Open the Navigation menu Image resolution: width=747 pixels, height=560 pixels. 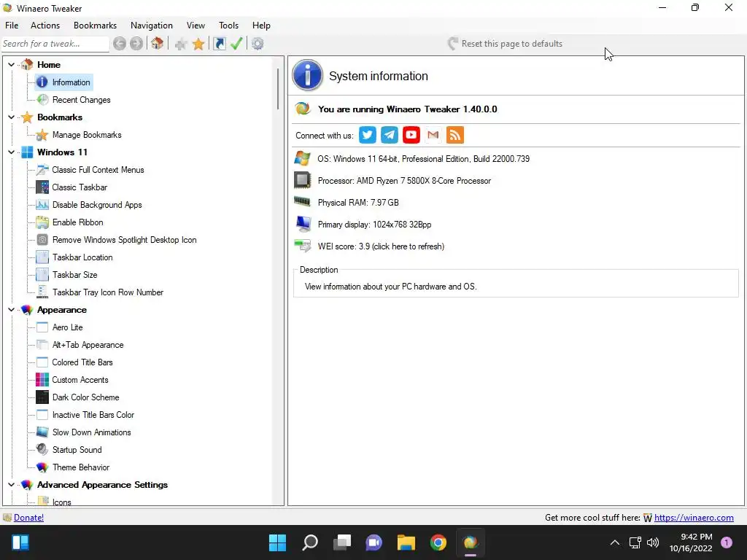[x=152, y=26]
